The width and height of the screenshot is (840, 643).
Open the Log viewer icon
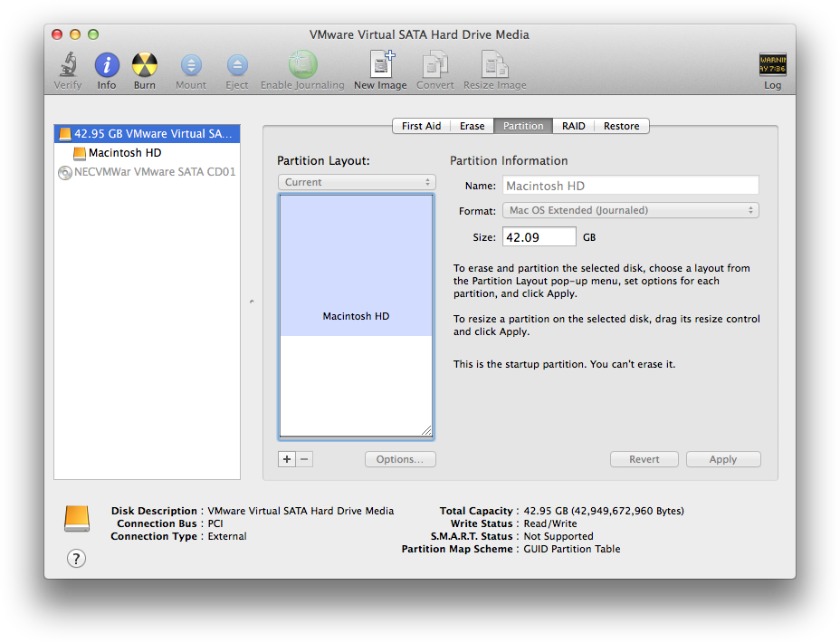772,65
